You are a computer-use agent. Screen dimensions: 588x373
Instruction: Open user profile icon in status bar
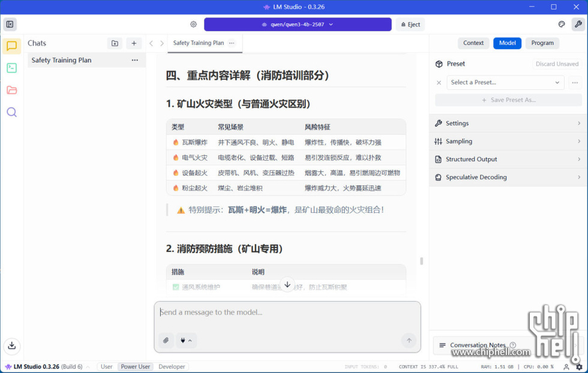click(566, 366)
